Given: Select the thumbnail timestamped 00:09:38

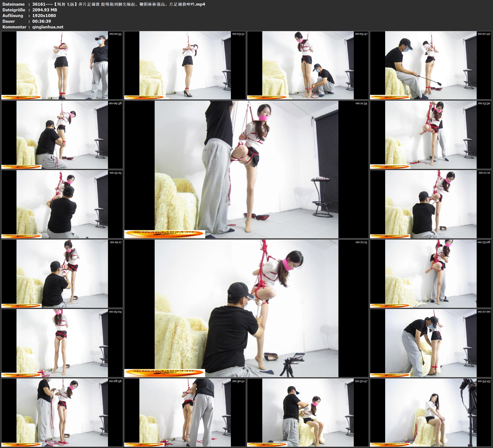Looking at the screenshot, I should 62,134.
